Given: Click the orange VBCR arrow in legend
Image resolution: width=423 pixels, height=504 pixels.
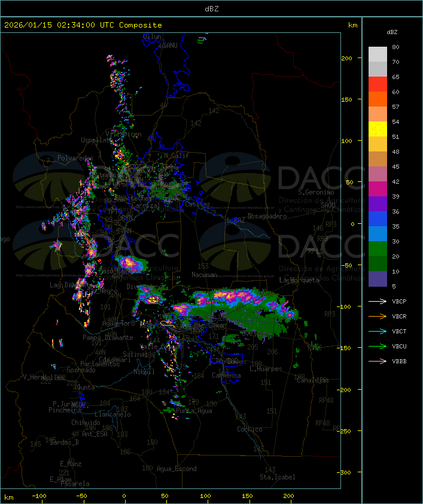Looking at the screenshot, I should coord(378,316).
